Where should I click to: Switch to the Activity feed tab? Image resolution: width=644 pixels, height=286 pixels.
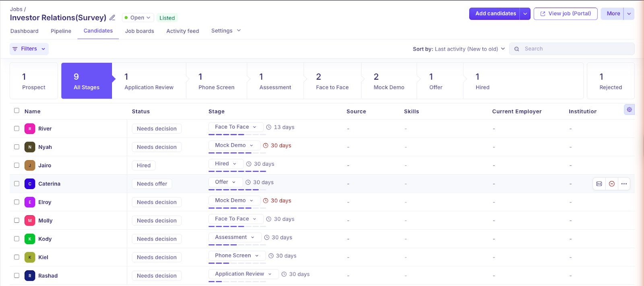point(183,31)
